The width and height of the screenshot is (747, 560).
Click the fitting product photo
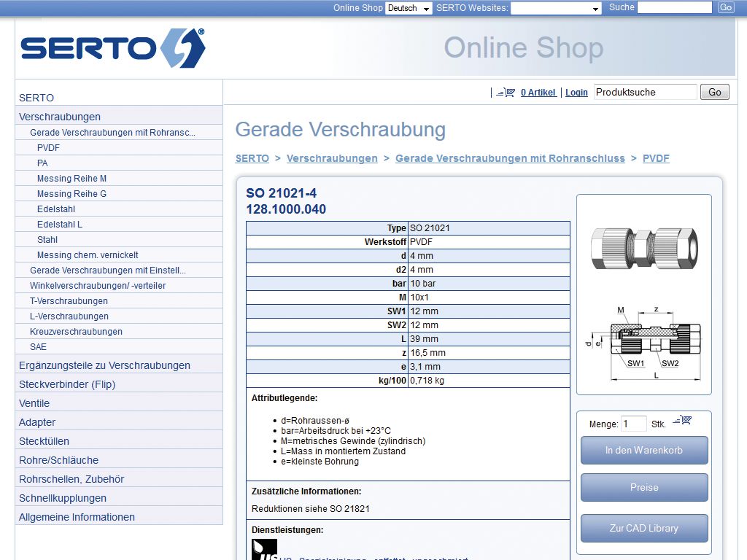pyautogui.click(x=644, y=248)
